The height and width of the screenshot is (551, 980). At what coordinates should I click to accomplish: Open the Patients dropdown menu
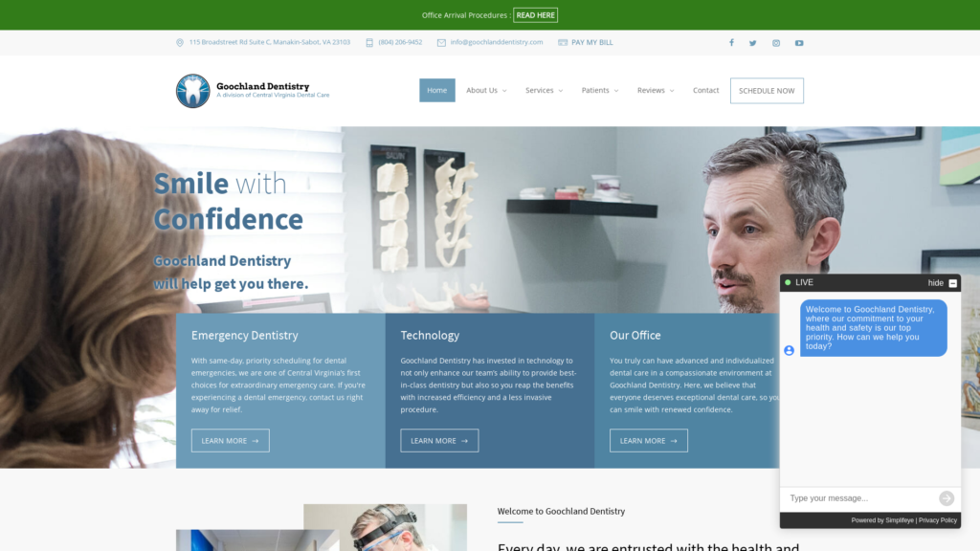tap(599, 91)
